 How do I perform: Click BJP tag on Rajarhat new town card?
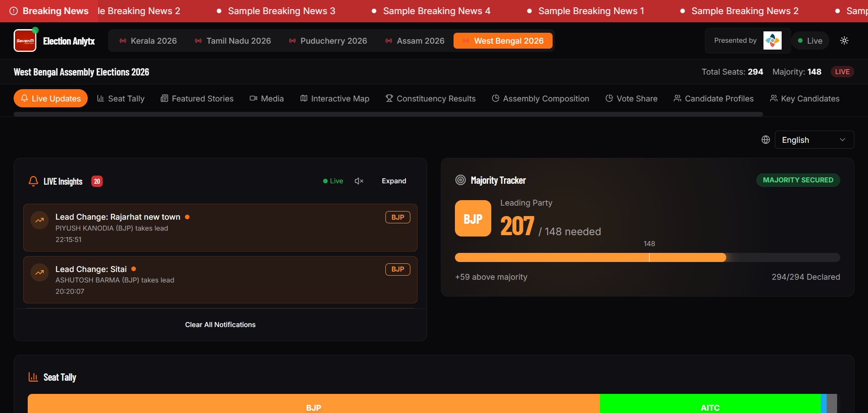(x=398, y=217)
